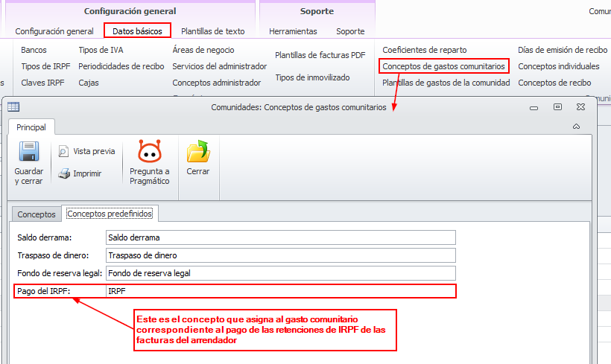Screen dimensions: 611x364
Task: Collapse the ribbon with the chevron arrow
Action: (x=576, y=127)
